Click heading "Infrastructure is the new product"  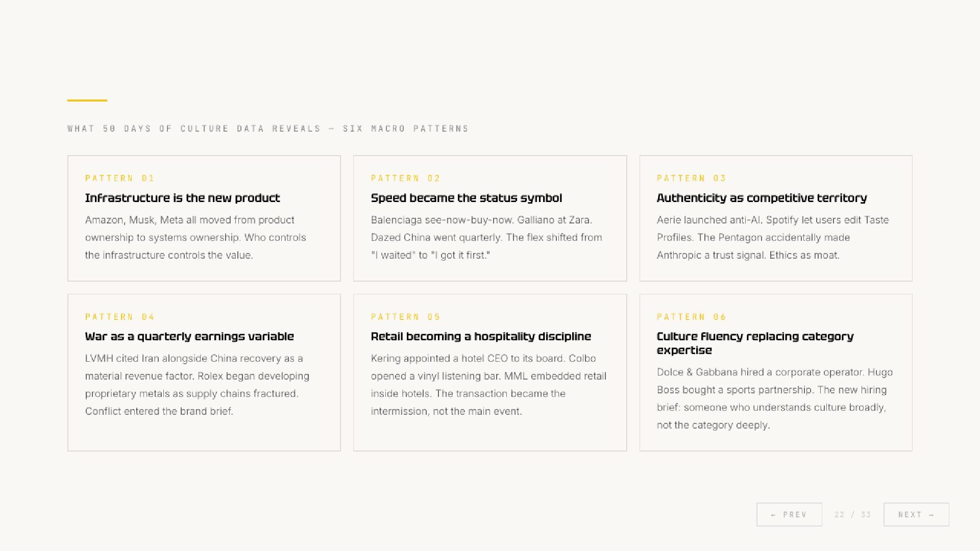[182, 198]
